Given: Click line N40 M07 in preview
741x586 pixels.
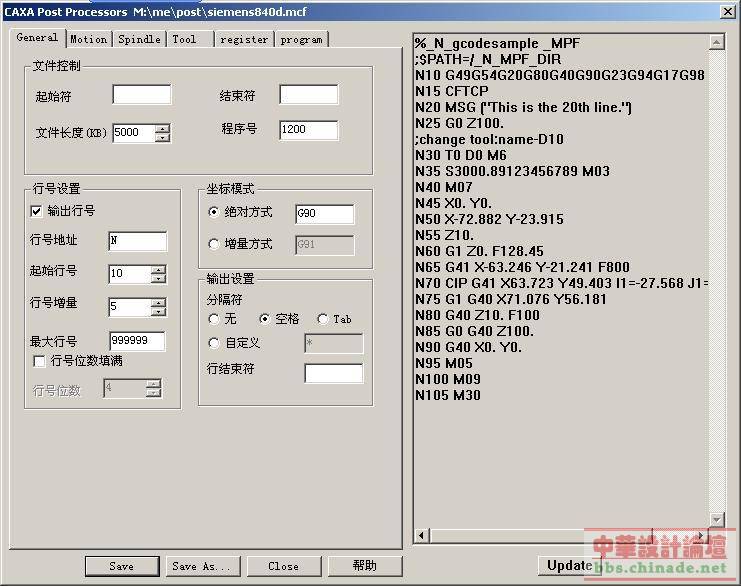Looking at the screenshot, I should tap(444, 188).
